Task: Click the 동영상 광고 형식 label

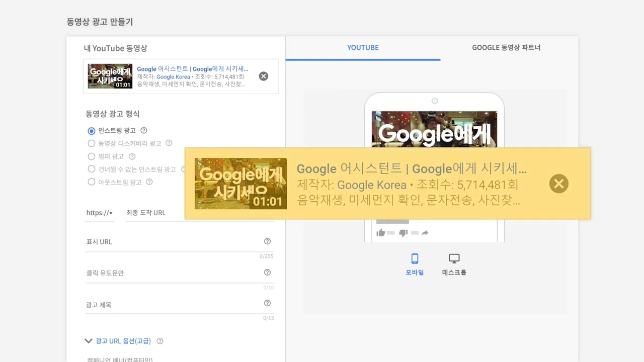Action: 113,114
